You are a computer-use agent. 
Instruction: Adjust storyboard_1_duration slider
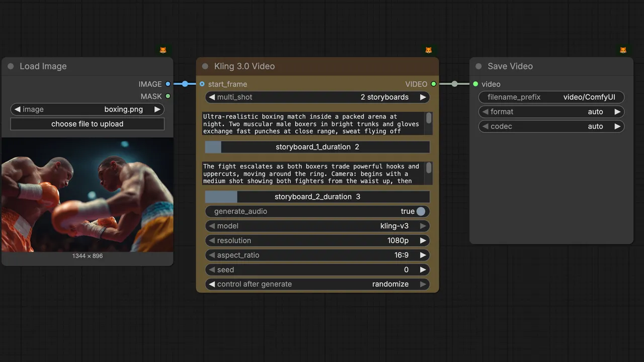[x=317, y=147]
